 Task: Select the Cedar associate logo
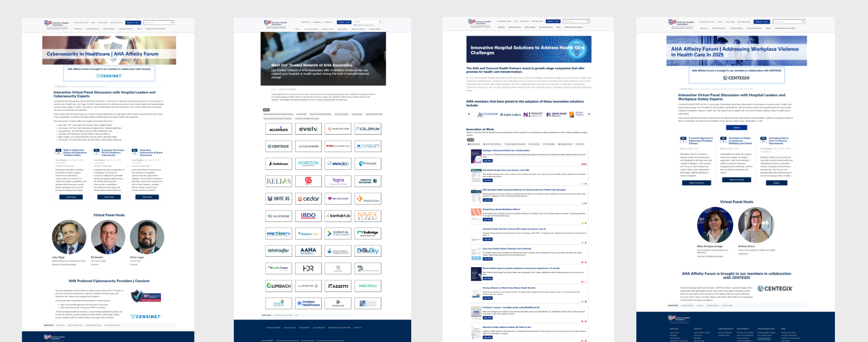coord(308,198)
